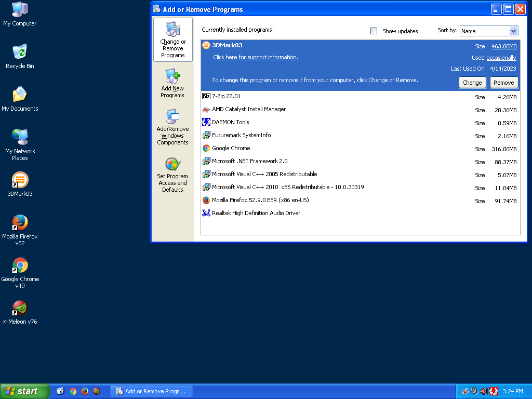Select Visual C++ 2010 x86 Redistributable icon
The width and height of the screenshot is (532, 399).
(206, 187)
